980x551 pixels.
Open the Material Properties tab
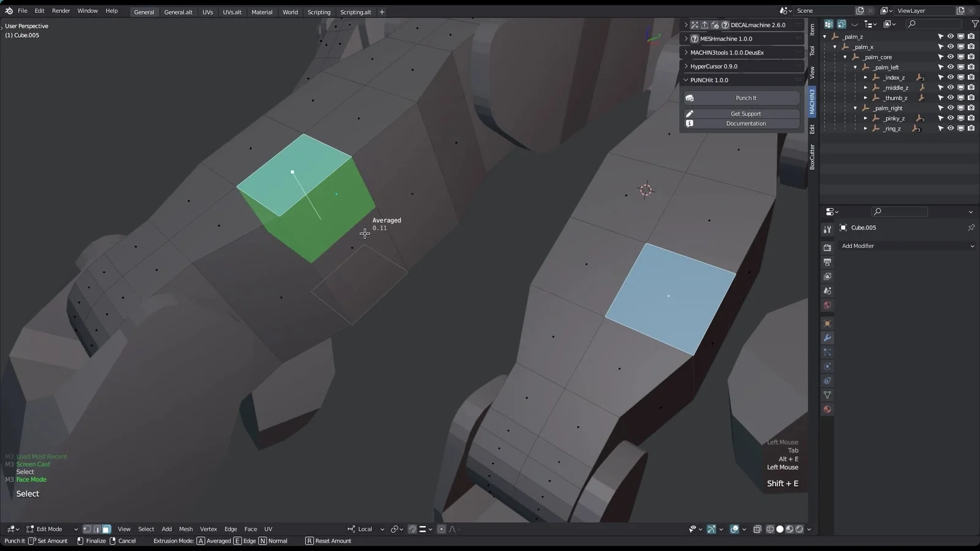[827, 409]
